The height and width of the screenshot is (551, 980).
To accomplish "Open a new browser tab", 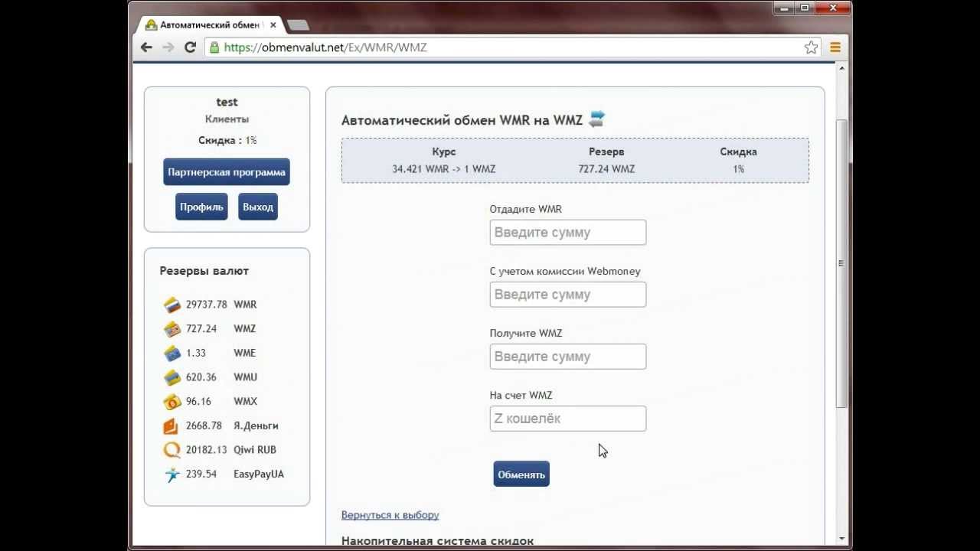I will (x=298, y=25).
